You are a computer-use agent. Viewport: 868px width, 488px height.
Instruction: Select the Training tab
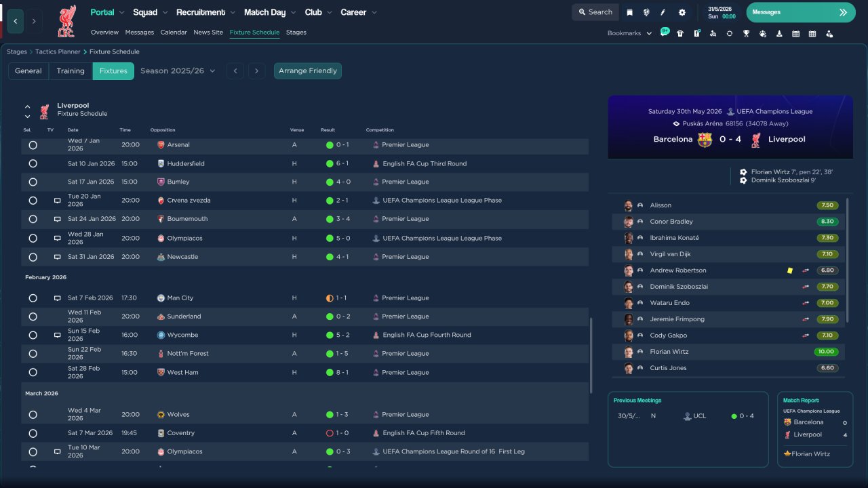click(x=71, y=71)
